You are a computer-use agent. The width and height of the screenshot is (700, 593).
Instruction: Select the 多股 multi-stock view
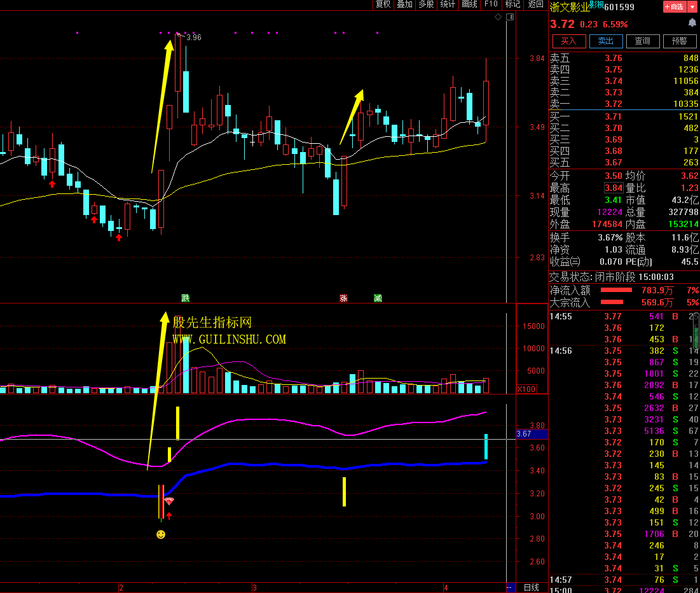coord(426,4)
